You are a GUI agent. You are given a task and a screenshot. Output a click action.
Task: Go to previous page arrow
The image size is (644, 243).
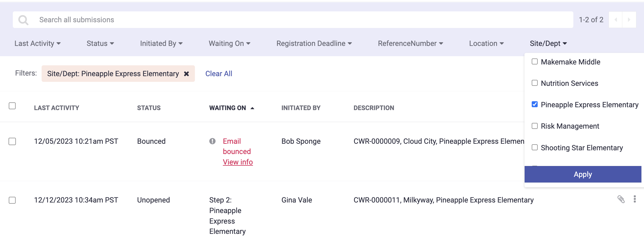tap(616, 20)
